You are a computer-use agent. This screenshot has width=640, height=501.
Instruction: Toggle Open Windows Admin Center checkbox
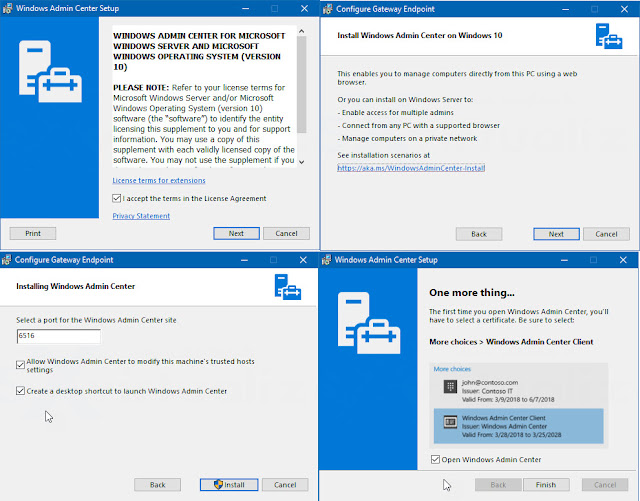click(436, 459)
